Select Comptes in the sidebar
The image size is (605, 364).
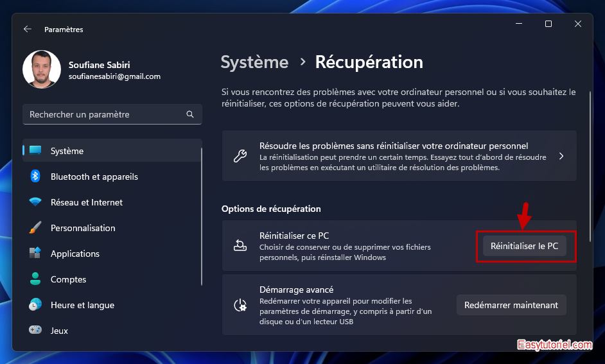tap(112, 279)
